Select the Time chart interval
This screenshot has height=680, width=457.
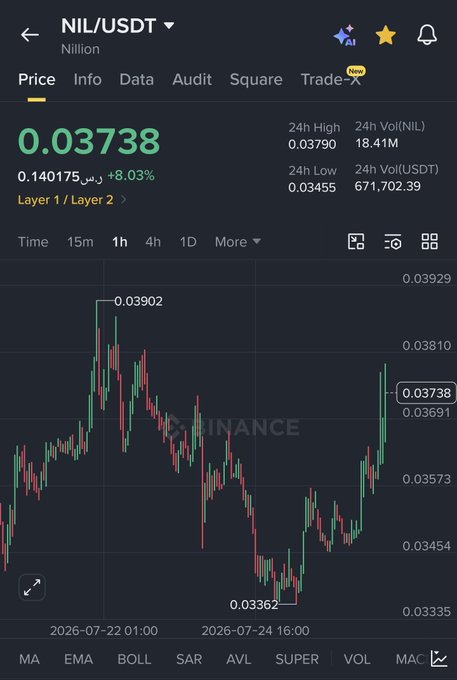tap(33, 242)
